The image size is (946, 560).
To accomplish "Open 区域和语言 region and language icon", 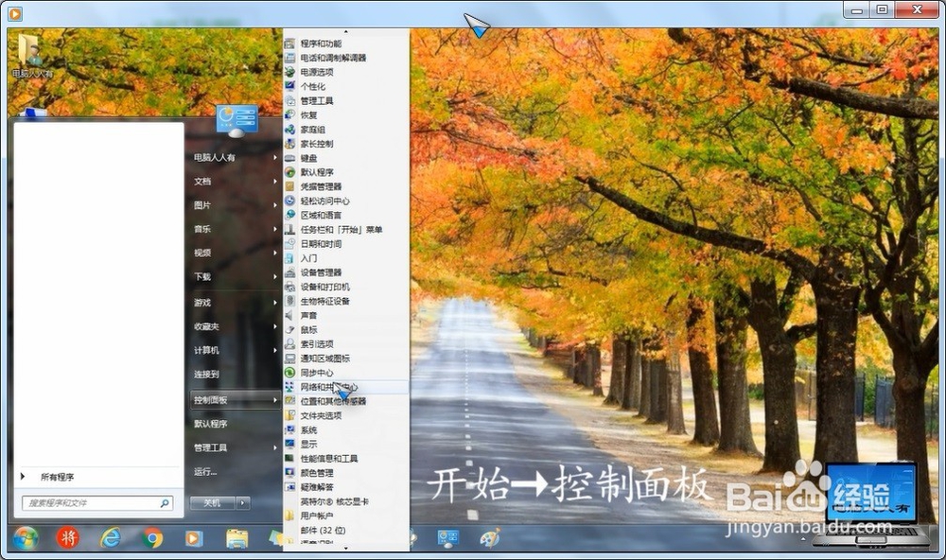I will click(x=290, y=215).
